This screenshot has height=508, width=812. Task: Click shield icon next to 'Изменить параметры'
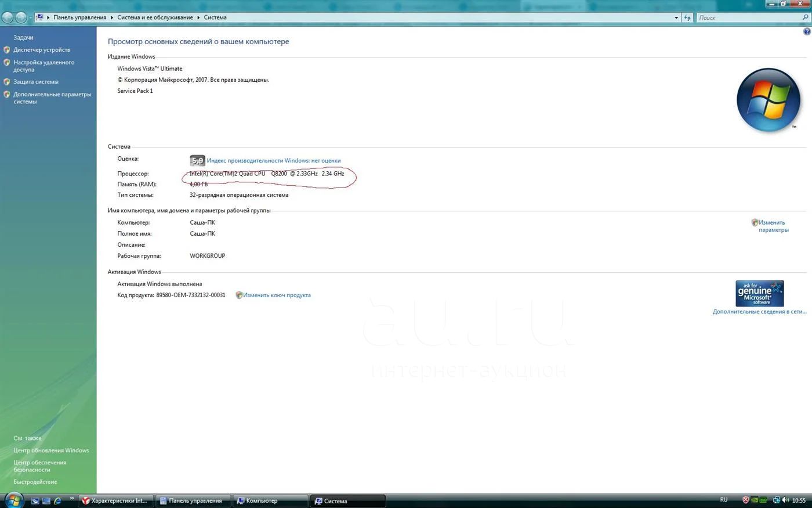pyautogui.click(x=755, y=222)
